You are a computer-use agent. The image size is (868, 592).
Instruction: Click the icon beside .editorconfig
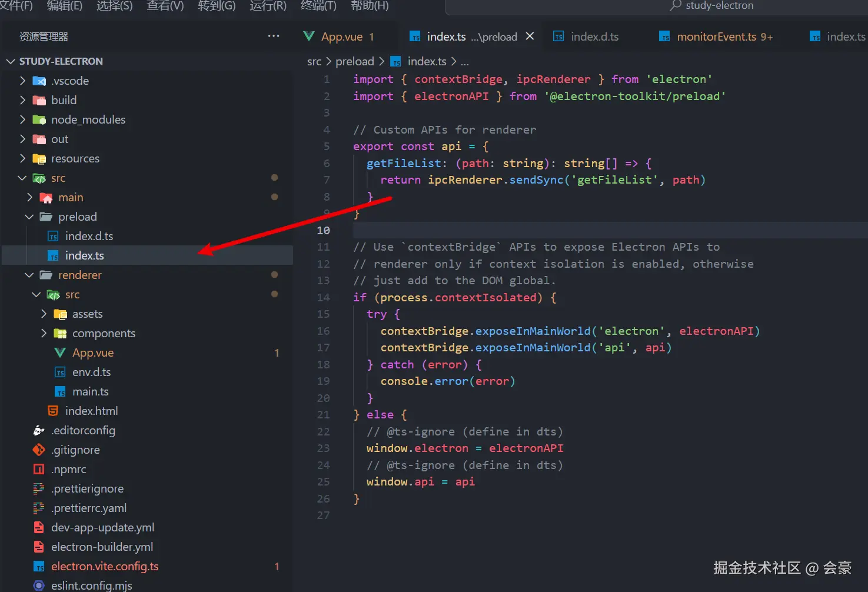click(x=39, y=430)
